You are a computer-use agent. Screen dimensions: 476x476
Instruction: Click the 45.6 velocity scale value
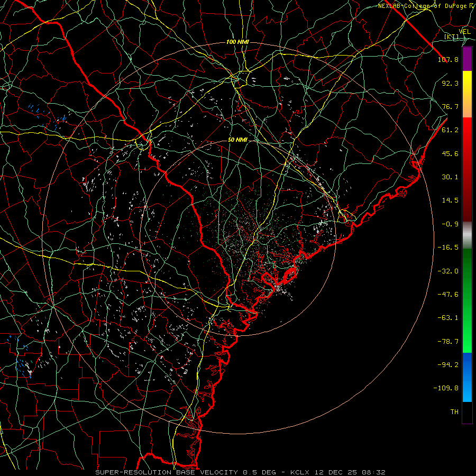pyautogui.click(x=450, y=153)
